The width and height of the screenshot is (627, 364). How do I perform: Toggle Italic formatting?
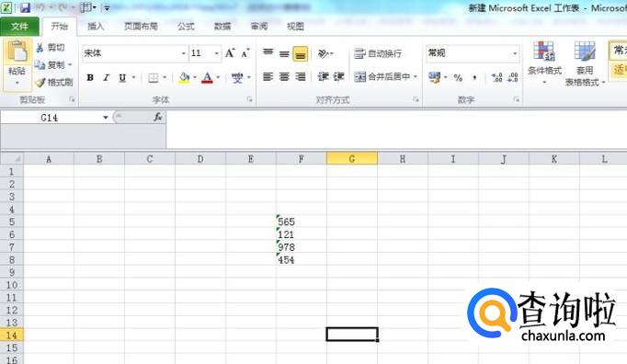click(107, 77)
